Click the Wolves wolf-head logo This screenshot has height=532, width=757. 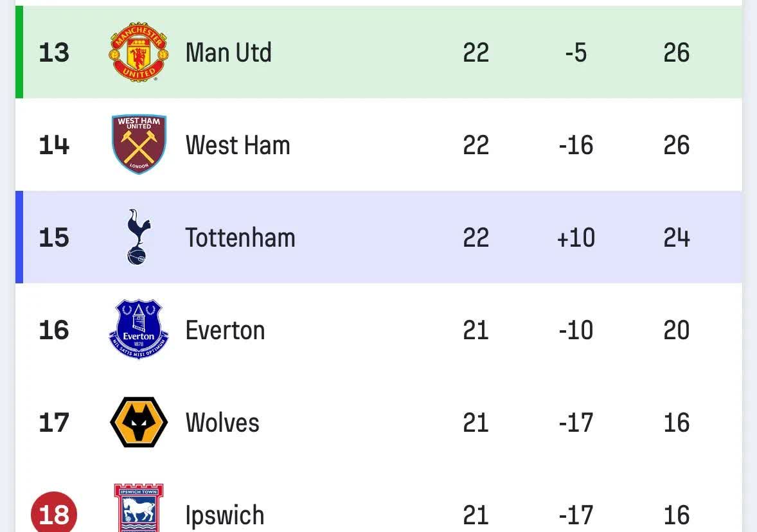click(x=139, y=422)
